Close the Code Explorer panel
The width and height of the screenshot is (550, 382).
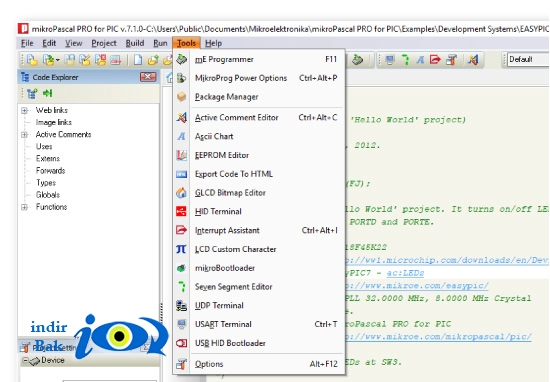click(x=148, y=77)
